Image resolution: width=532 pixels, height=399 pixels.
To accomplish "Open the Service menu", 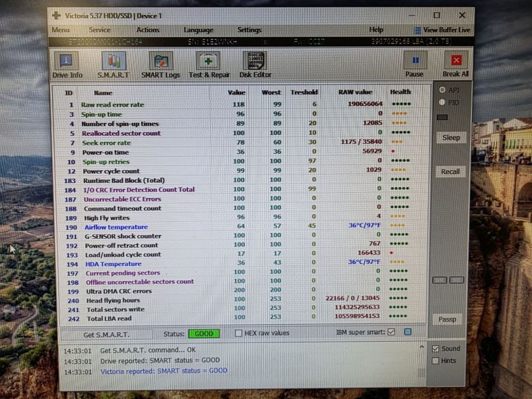I will tap(99, 30).
